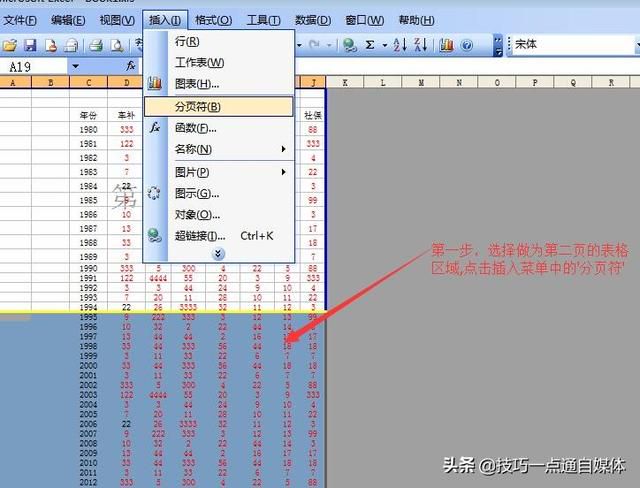Open the 工具(T) menu

tap(263, 20)
